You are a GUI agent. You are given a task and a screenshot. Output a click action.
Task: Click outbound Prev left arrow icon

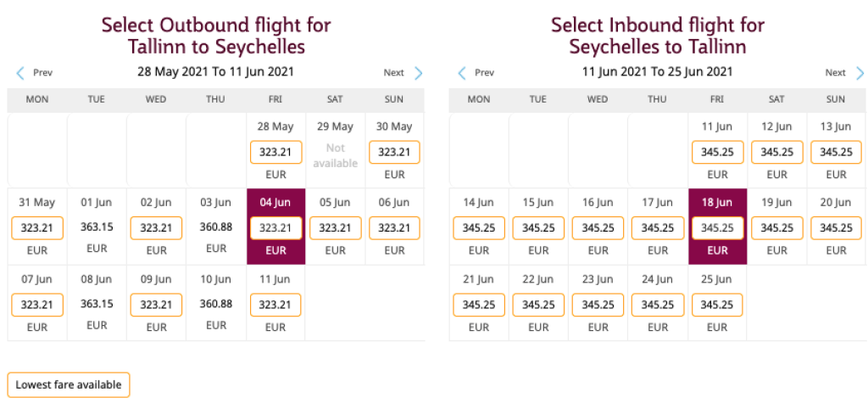pyautogui.click(x=20, y=73)
